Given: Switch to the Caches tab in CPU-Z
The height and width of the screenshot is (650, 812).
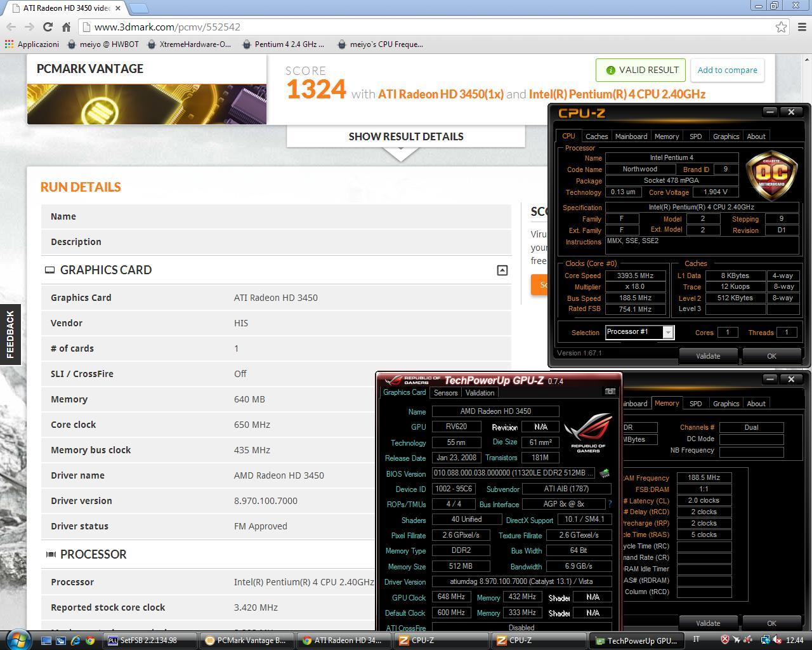Looking at the screenshot, I should (x=596, y=136).
